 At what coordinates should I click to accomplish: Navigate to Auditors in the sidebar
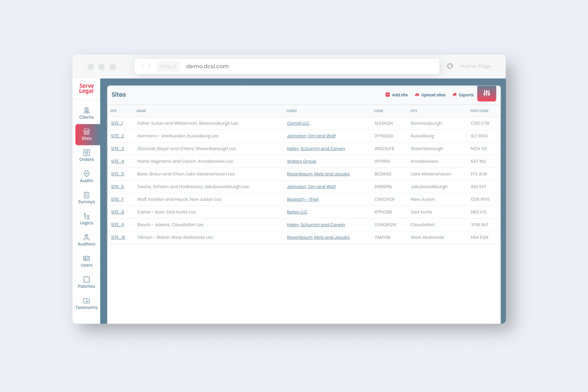point(86,237)
